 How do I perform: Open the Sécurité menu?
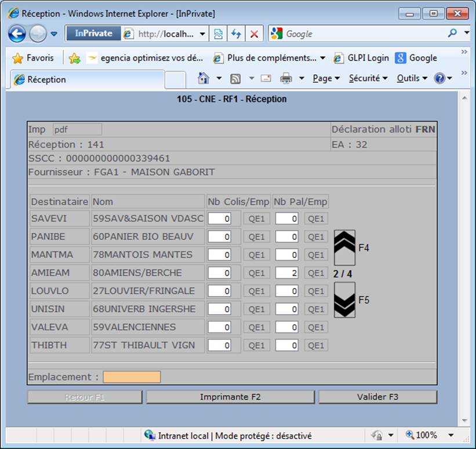click(368, 78)
